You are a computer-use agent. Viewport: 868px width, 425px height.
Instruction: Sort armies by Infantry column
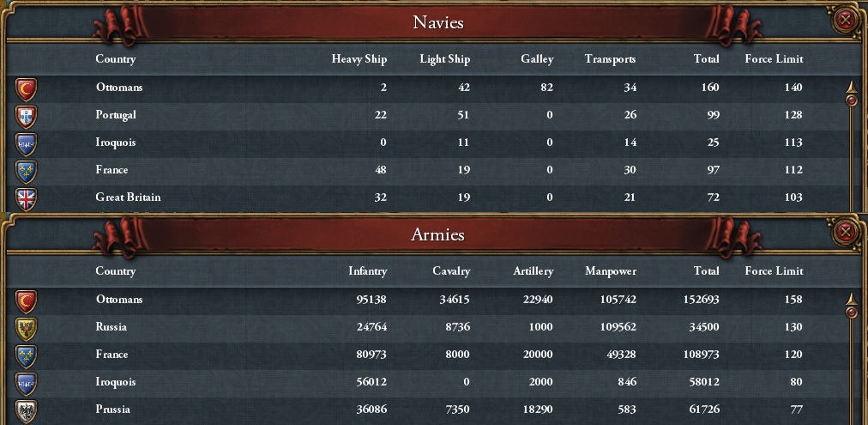click(367, 271)
